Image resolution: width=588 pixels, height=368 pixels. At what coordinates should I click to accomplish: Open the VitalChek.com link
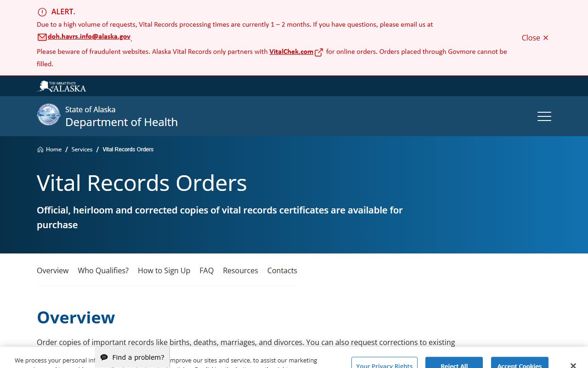pos(291,52)
